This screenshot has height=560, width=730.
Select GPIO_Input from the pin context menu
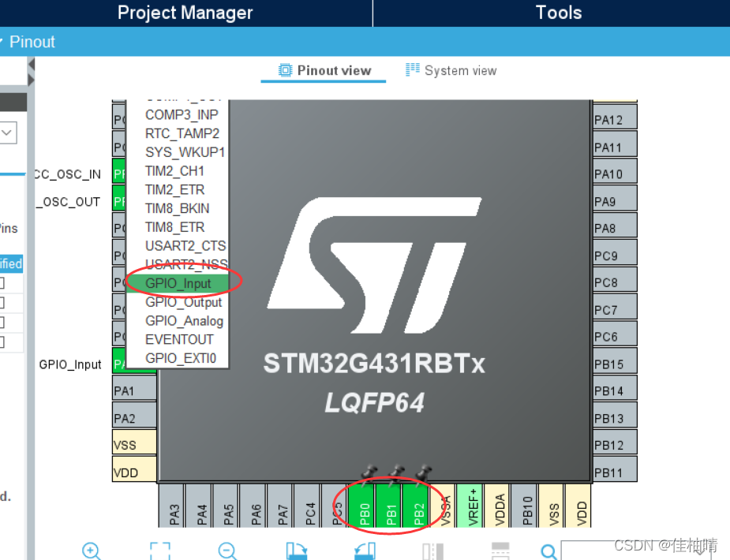(178, 283)
